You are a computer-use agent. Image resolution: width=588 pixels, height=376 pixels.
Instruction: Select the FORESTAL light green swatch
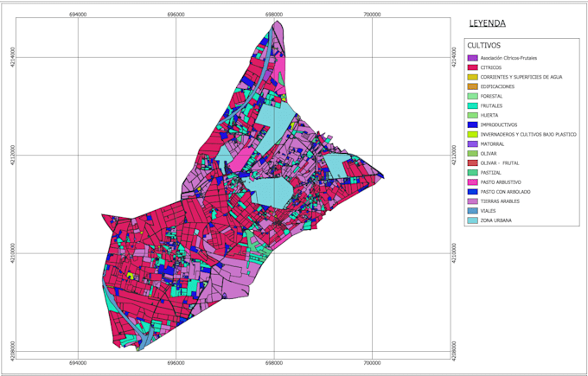coord(472,96)
